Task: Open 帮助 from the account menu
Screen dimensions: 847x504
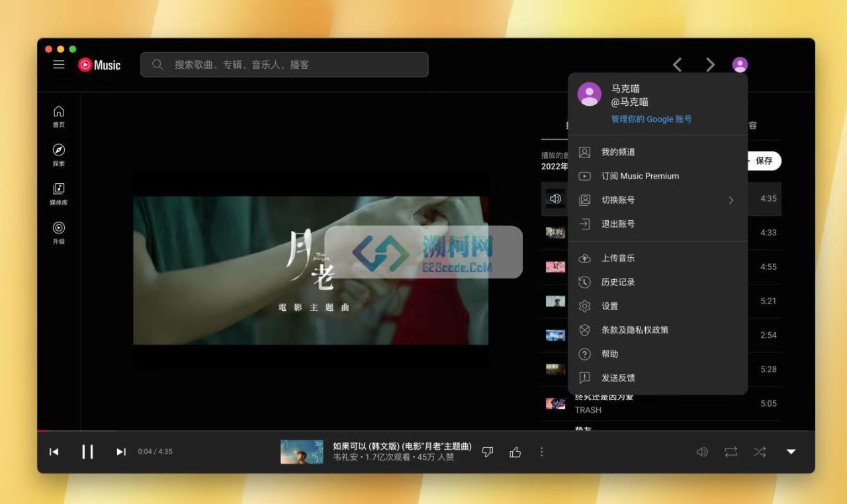Action: point(658,354)
